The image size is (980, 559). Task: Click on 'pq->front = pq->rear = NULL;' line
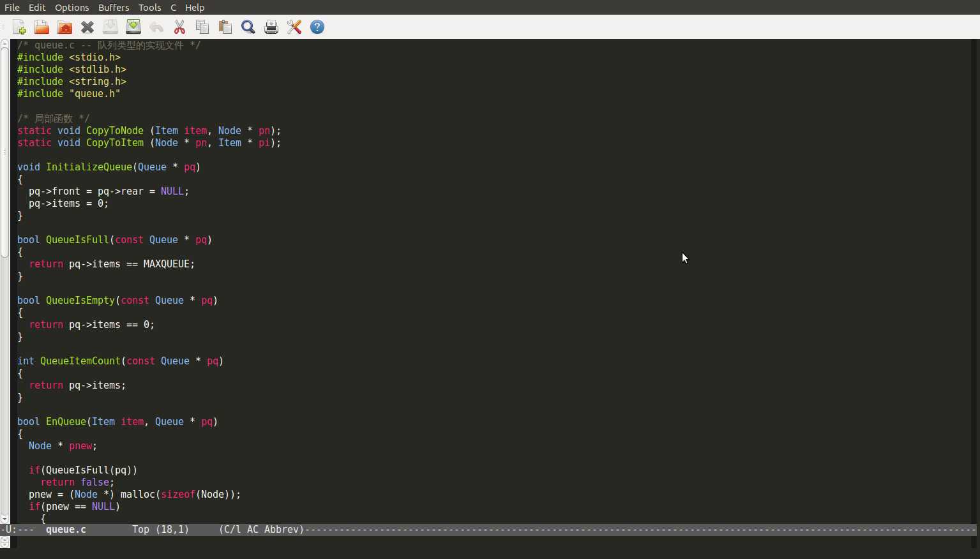click(x=109, y=191)
